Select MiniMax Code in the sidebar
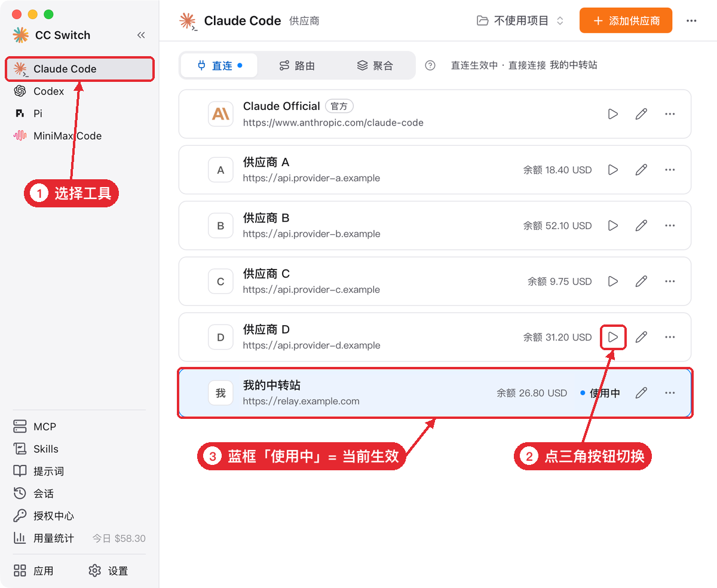The image size is (717, 588). coord(80,136)
